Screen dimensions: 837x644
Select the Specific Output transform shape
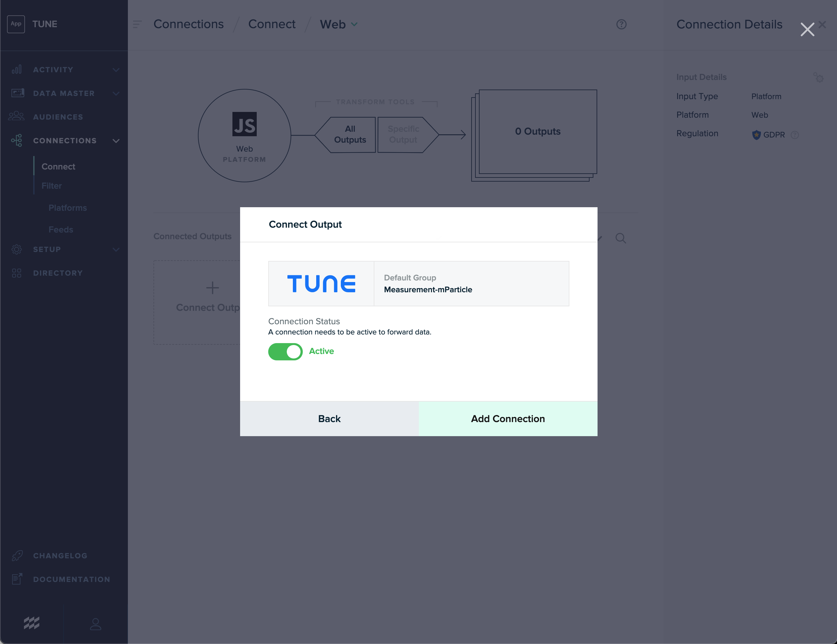408,135
